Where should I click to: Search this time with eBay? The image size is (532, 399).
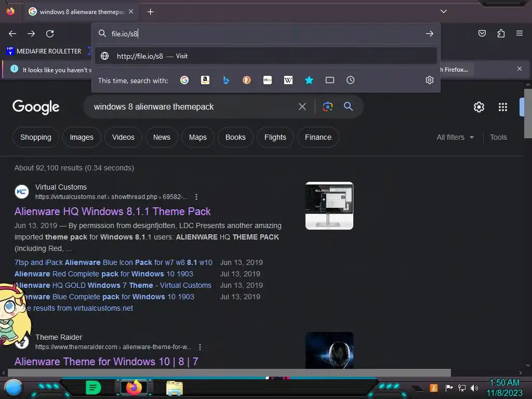[268, 80]
